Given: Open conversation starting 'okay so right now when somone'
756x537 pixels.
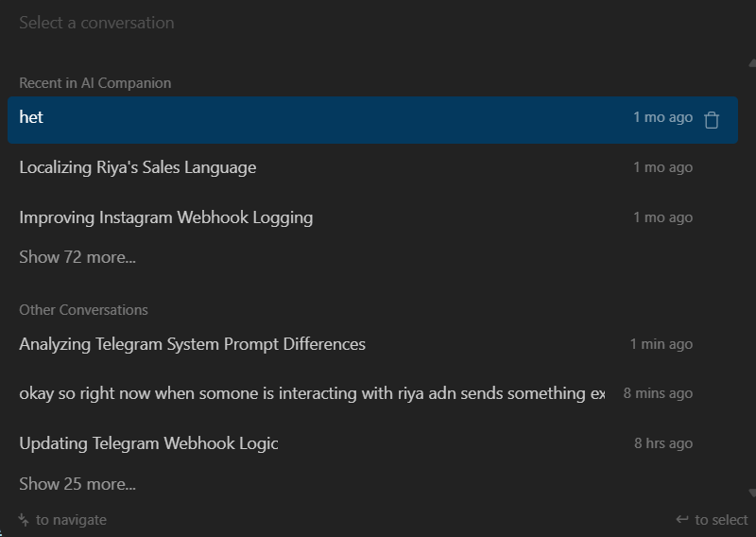Looking at the screenshot, I should tap(372, 393).
